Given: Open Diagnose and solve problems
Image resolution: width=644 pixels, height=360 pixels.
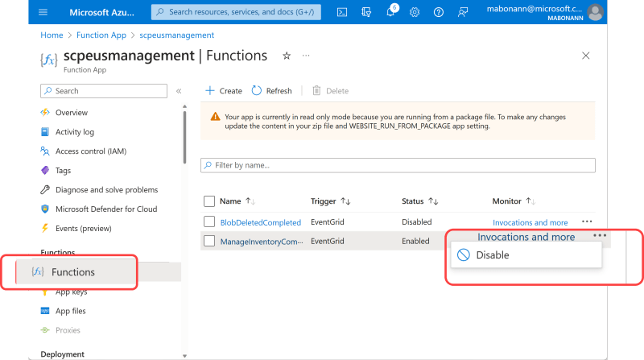Looking at the screenshot, I should [x=107, y=190].
